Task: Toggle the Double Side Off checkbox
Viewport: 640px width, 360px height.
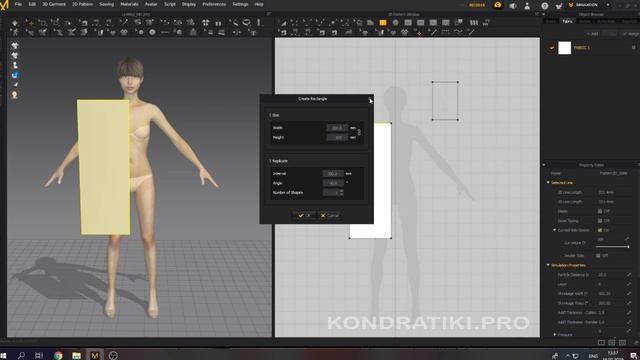Action: coord(598,256)
